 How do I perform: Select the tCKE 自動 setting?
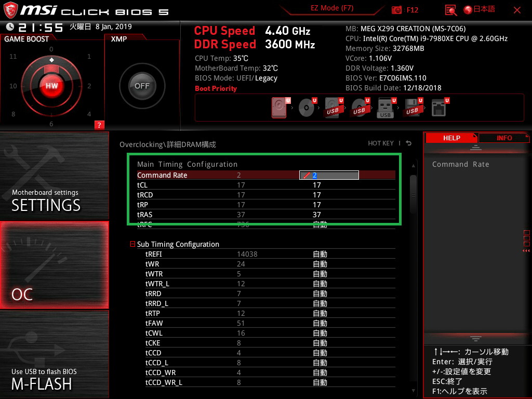tap(320, 343)
